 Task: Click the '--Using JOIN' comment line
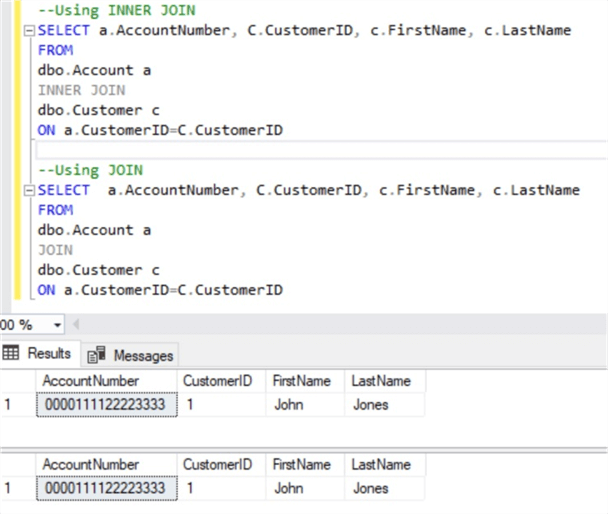(90, 170)
